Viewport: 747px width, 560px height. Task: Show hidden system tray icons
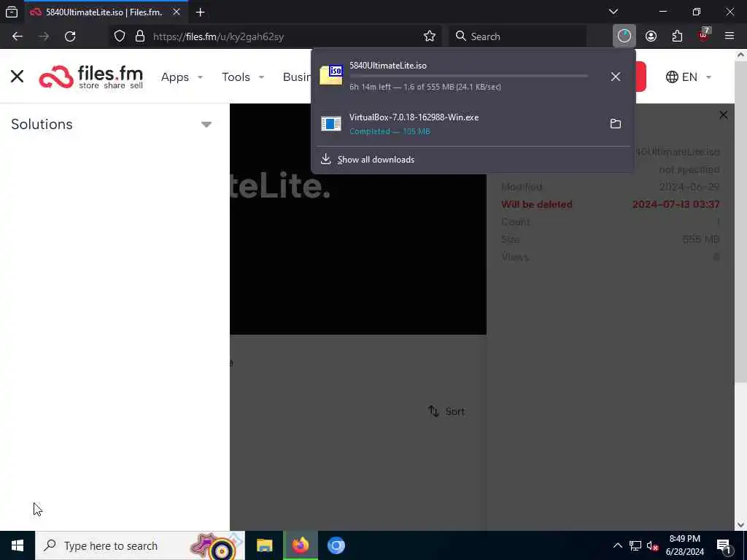click(x=617, y=545)
